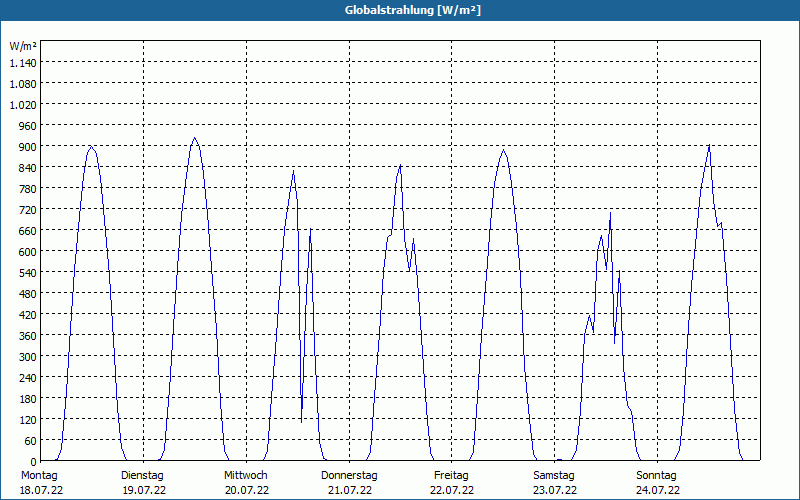Select the Montag day label

pos(39,476)
